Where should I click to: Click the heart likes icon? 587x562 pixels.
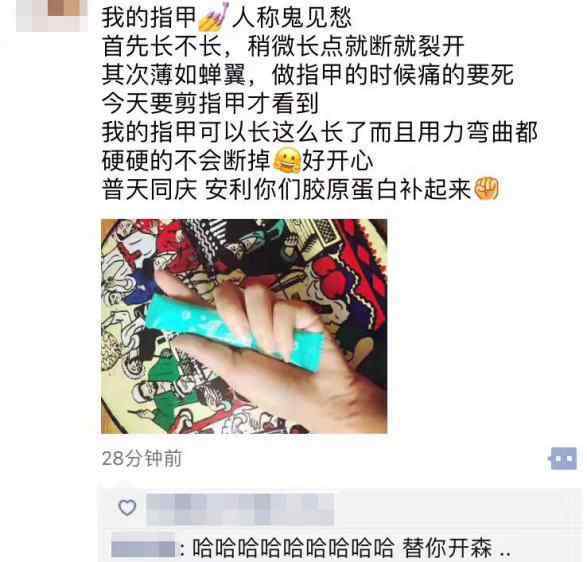pyautogui.click(x=127, y=507)
